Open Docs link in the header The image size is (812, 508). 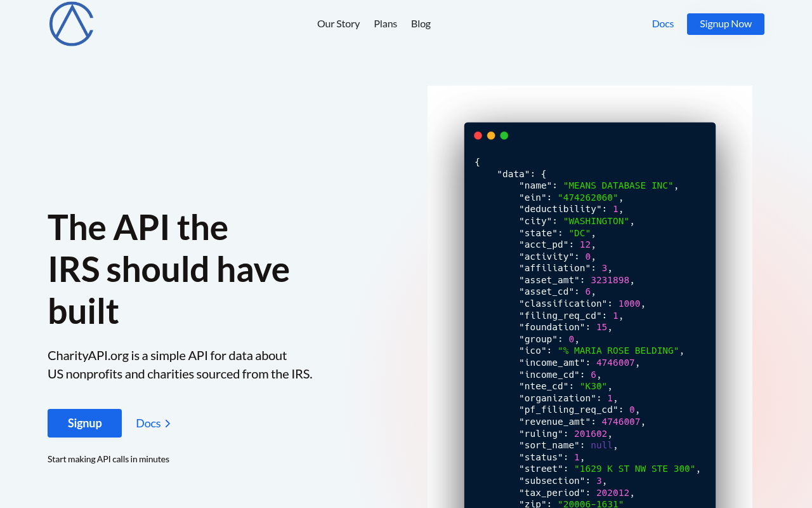tap(663, 23)
